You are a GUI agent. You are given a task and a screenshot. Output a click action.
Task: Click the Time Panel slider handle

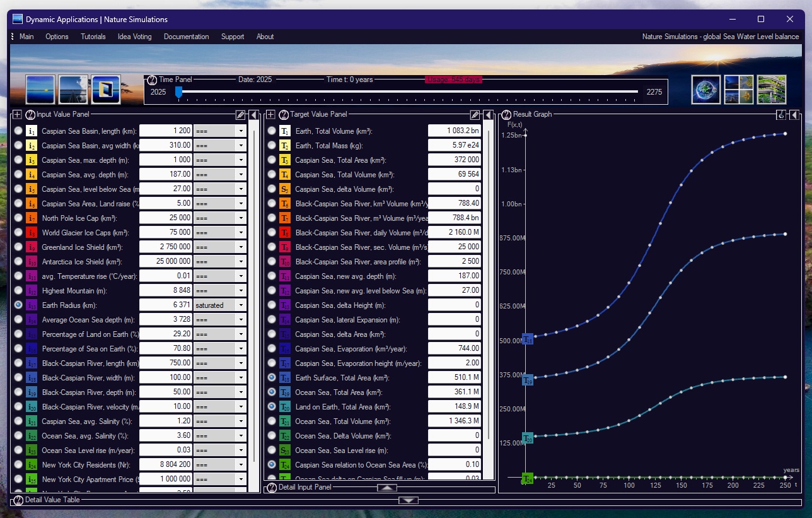178,92
